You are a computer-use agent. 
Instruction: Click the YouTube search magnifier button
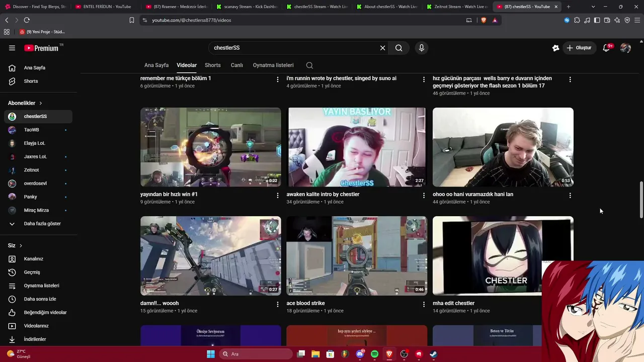point(398,48)
